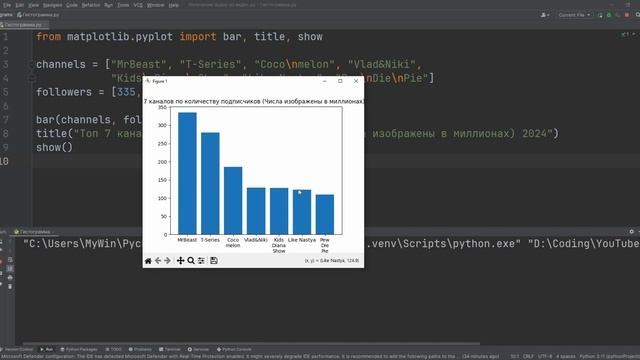This screenshot has height=360, width=640.
Task: Select the zoom to rectangle magnifier tool
Action: pos(191,261)
